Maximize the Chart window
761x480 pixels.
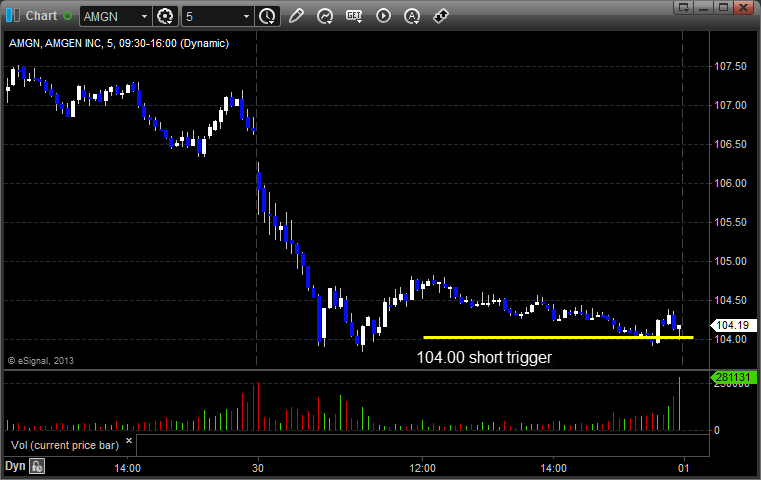pyautogui.click(x=724, y=7)
